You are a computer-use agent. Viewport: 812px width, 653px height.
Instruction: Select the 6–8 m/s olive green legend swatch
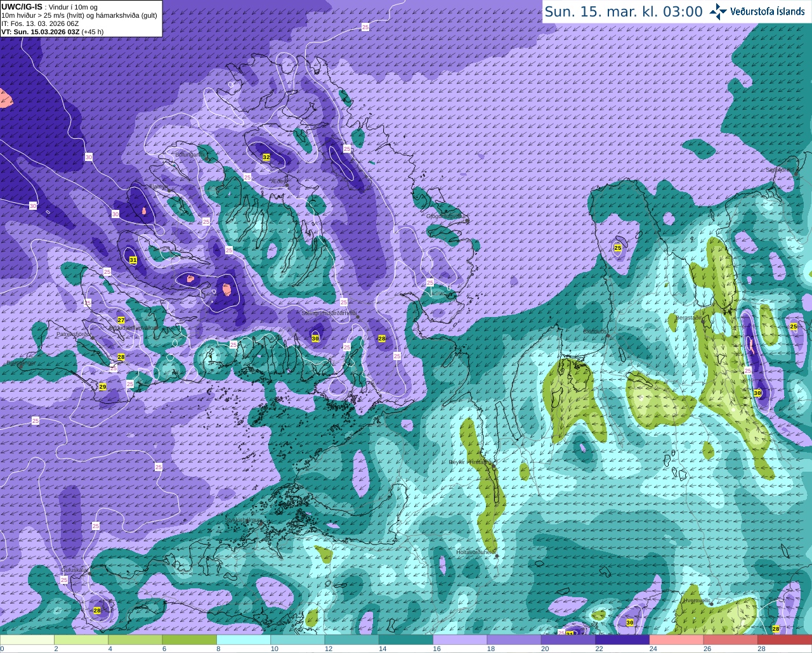[190, 640]
